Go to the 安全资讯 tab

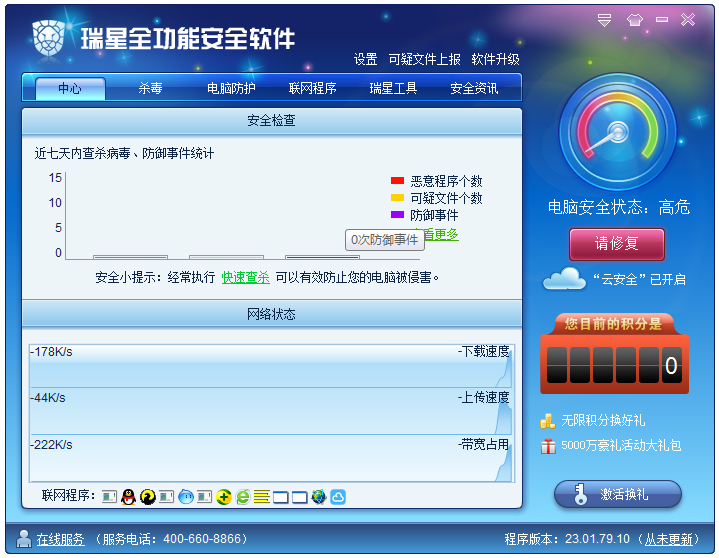pyautogui.click(x=474, y=88)
